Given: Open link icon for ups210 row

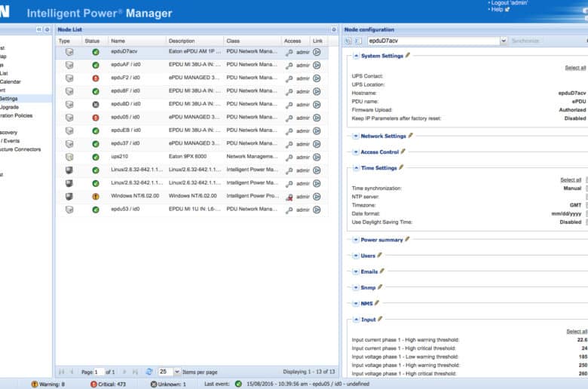Looking at the screenshot, I should pos(317,157).
